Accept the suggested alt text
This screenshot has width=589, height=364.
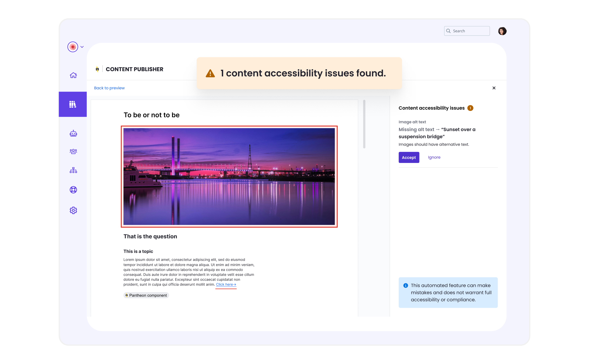[409, 157]
